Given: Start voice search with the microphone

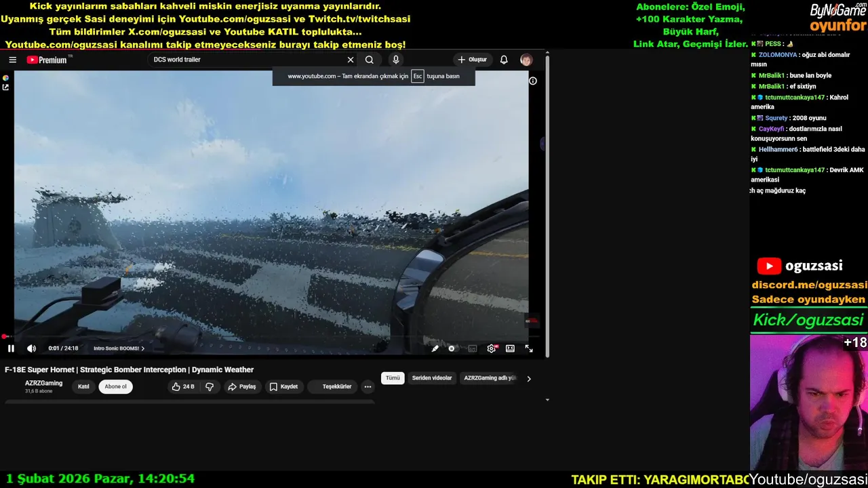Looking at the screenshot, I should [x=396, y=60].
